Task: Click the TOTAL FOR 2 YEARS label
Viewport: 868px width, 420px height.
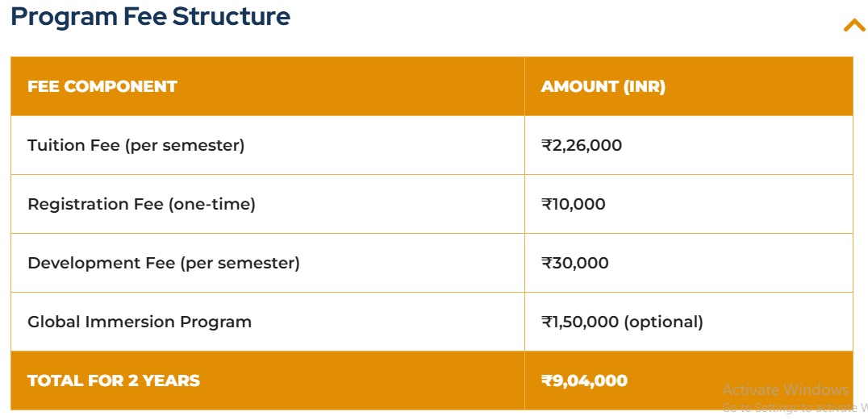Action: pyautogui.click(x=114, y=381)
